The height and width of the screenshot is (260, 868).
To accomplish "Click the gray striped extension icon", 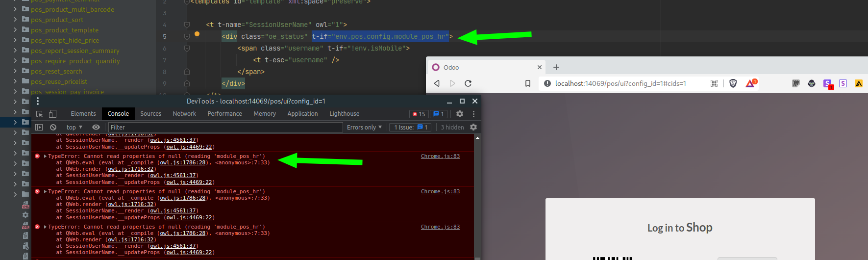I will tap(796, 83).
